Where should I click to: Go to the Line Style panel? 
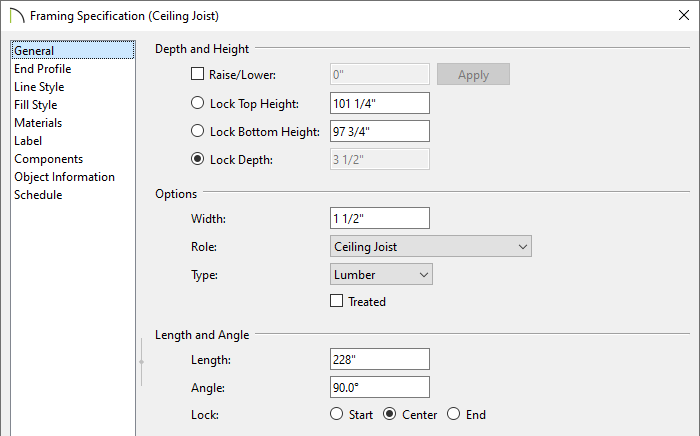(39, 87)
